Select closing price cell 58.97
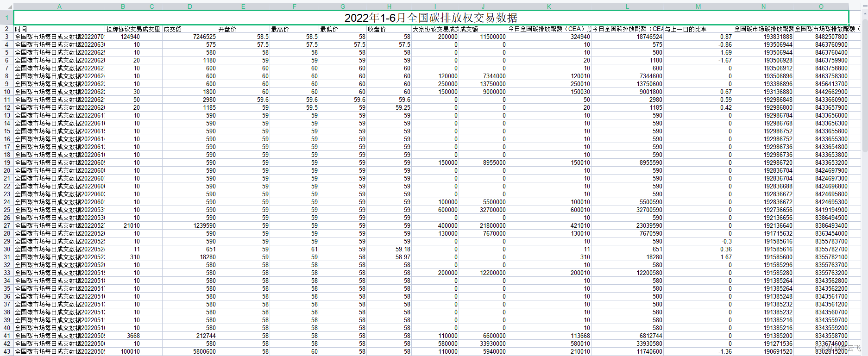Screen dimensions: 868x356 389,257
